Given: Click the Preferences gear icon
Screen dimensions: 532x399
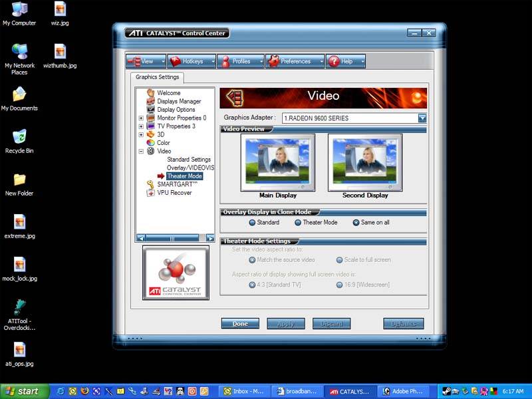Looking at the screenshot, I should coord(273,61).
